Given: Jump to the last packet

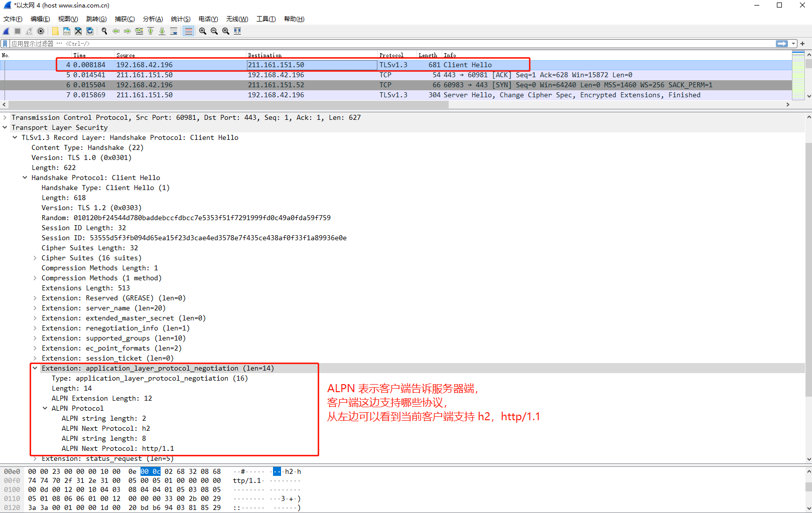Looking at the screenshot, I should pos(162,31).
